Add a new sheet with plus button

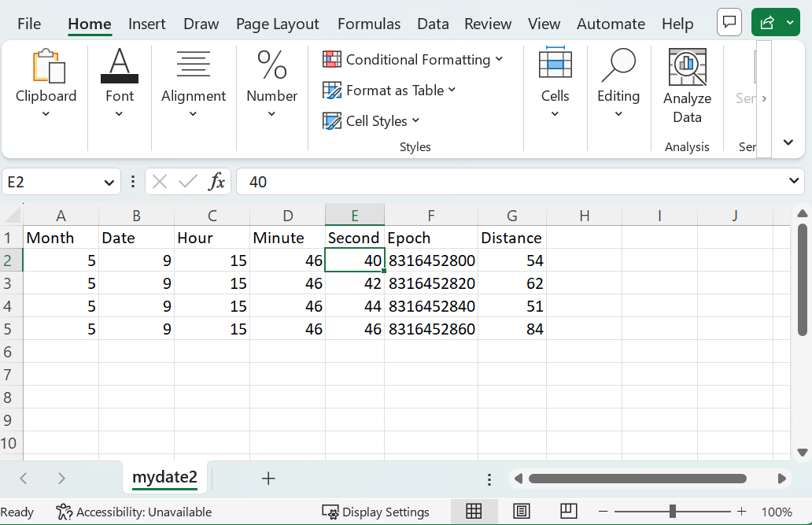tap(268, 479)
